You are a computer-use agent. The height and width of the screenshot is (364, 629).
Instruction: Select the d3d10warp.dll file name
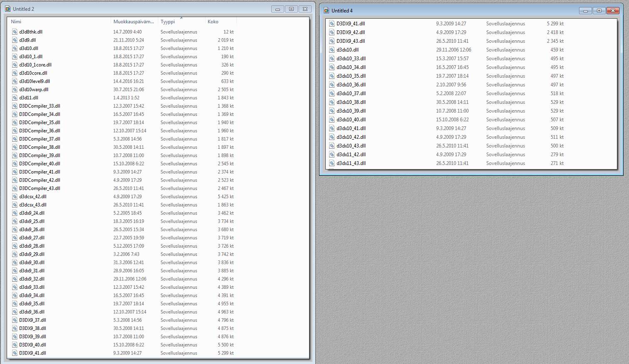[x=34, y=90]
